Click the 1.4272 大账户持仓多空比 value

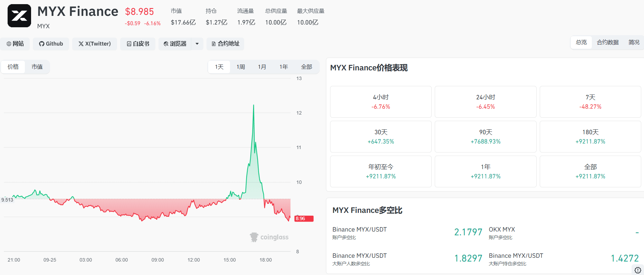[625, 258]
